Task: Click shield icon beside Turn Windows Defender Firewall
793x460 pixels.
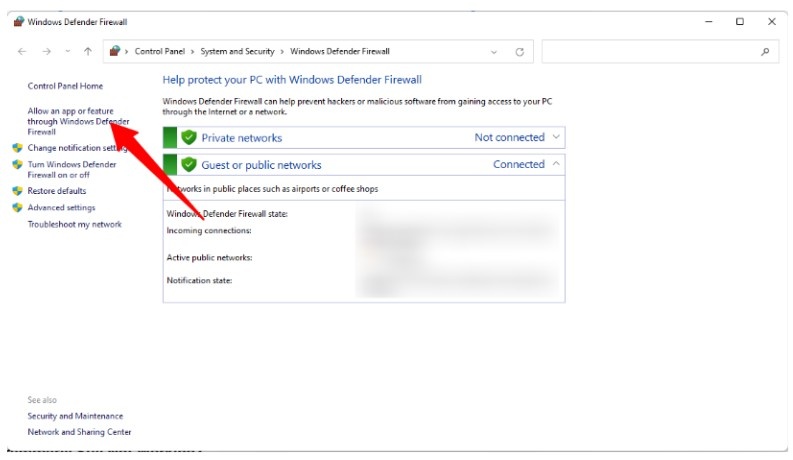Action: [x=18, y=165]
